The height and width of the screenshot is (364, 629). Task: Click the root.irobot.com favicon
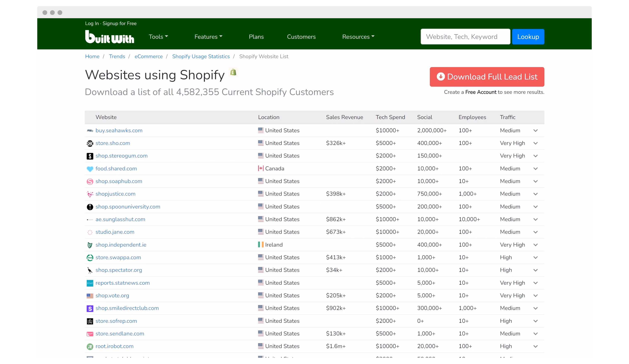click(90, 347)
